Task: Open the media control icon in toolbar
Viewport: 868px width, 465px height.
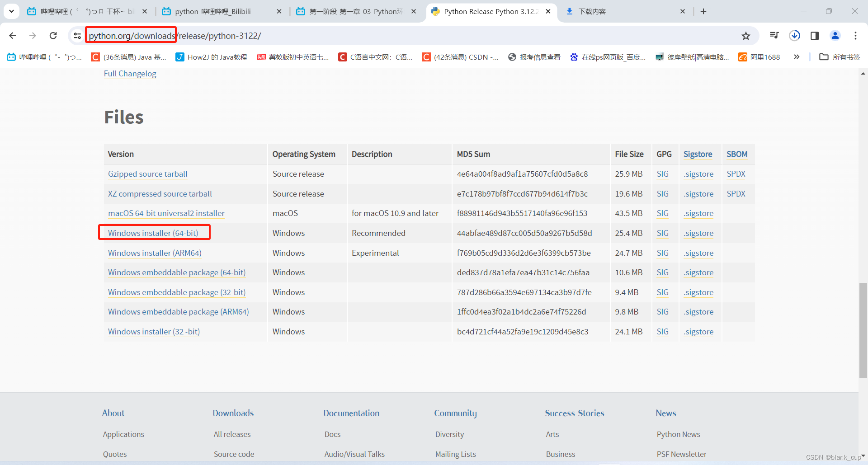Action: (x=774, y=36)
